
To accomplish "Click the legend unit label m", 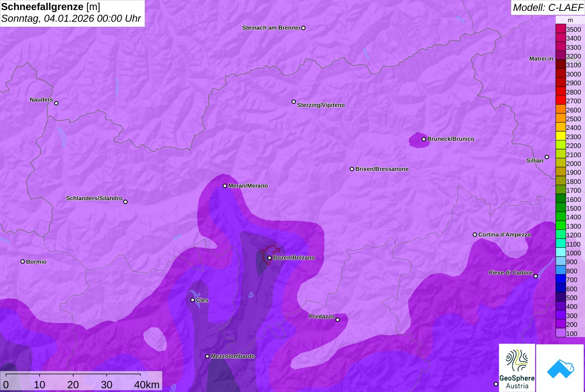I will (570, 20).
